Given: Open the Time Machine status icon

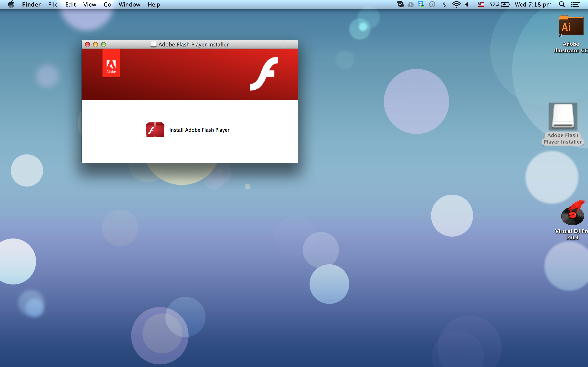Looking at the screenshot, I should click(x=432, y=4).
